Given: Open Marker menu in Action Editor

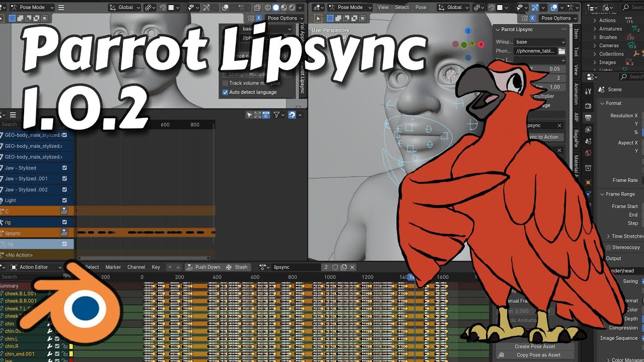Looking at the screenshot, I should (x=113, y=267).
